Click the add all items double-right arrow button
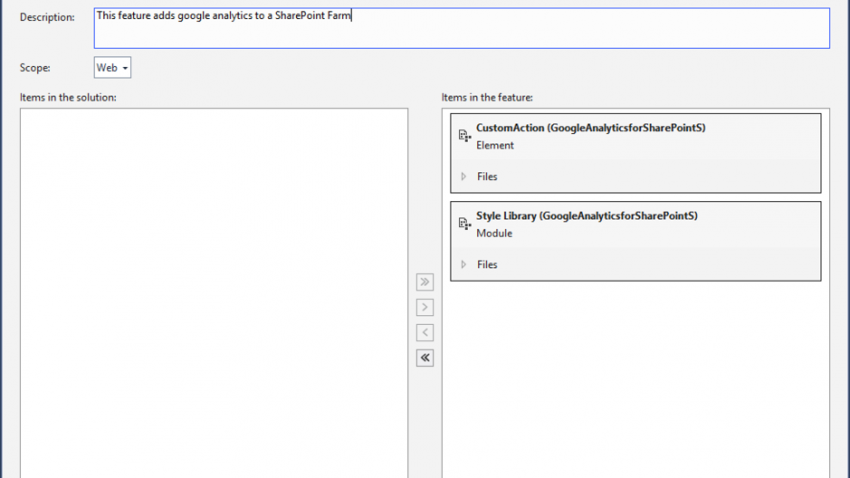The height and width of the screenshot is (478, 850). click(x=424, y=282)
